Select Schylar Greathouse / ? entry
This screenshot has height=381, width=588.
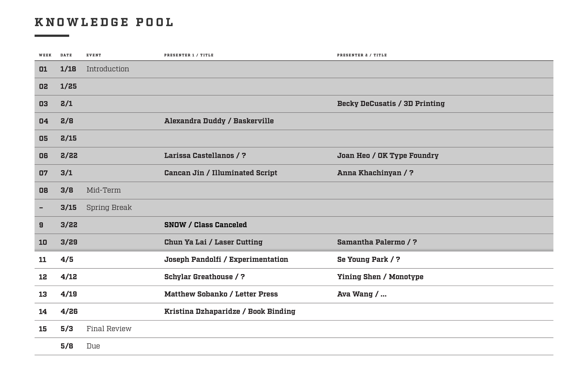pyautogui.click(x=205, y=277)
